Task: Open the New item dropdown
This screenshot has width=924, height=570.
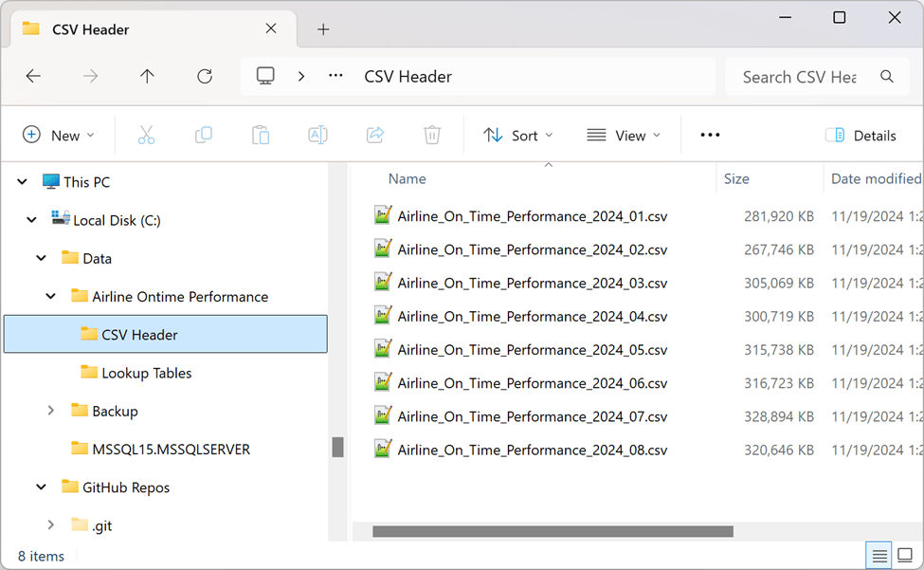Action: tap(59, 135)
